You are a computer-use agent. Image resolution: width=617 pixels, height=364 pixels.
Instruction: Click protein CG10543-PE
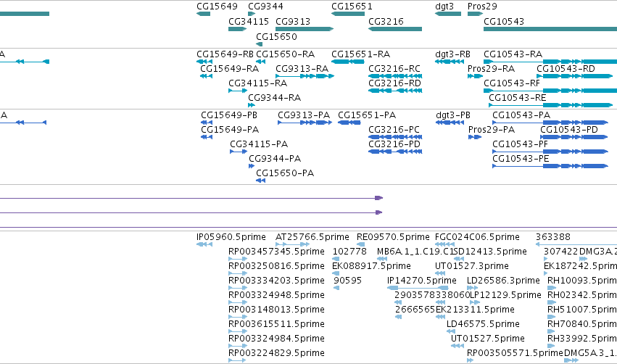pyautogui.click(x=550, y=166)
